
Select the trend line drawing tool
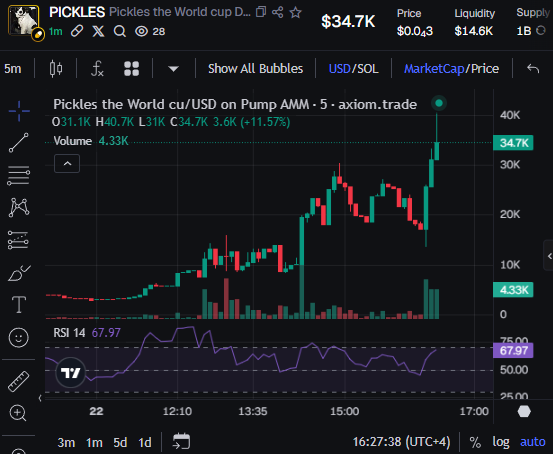19,143
